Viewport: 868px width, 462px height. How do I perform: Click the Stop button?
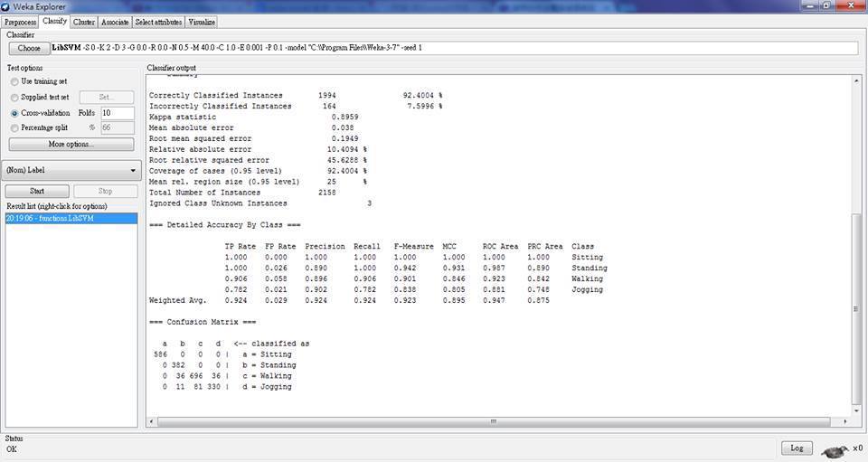click(105, 191)
